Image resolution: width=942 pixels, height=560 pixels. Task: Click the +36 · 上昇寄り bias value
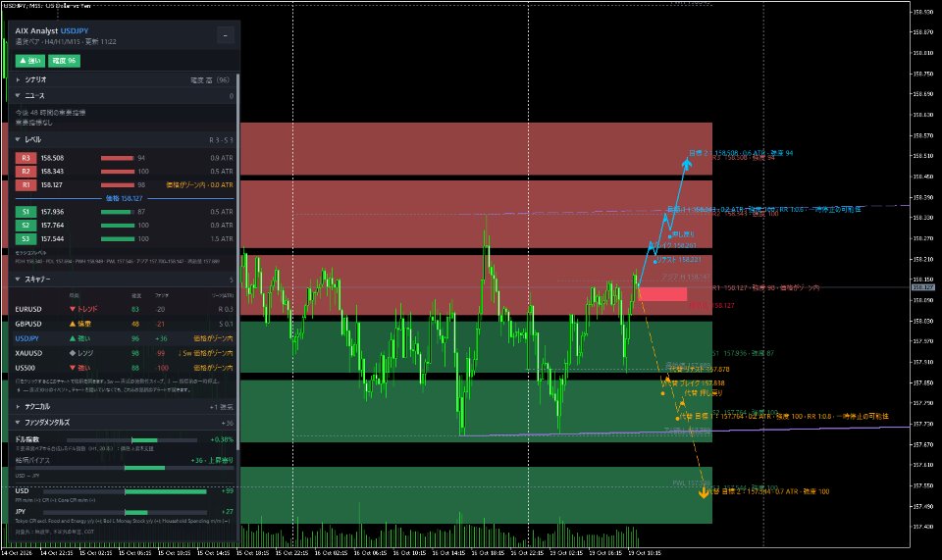click(212, 460)
